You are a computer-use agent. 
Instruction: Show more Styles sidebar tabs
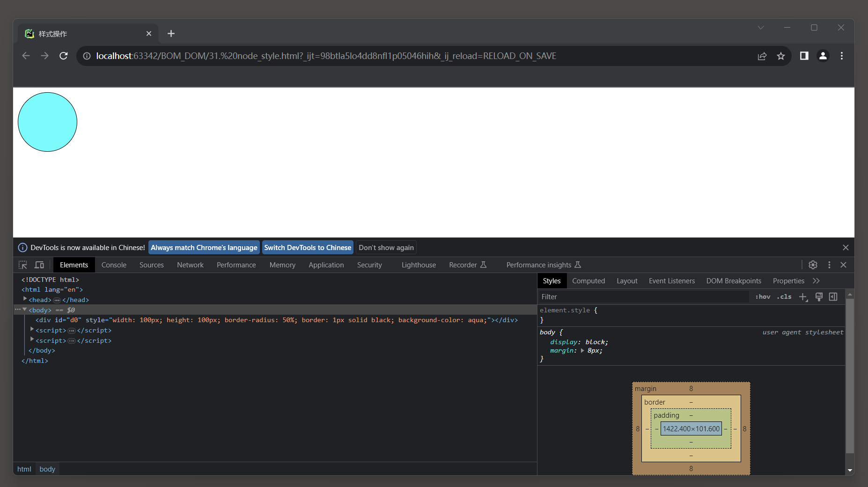(817, 281)
